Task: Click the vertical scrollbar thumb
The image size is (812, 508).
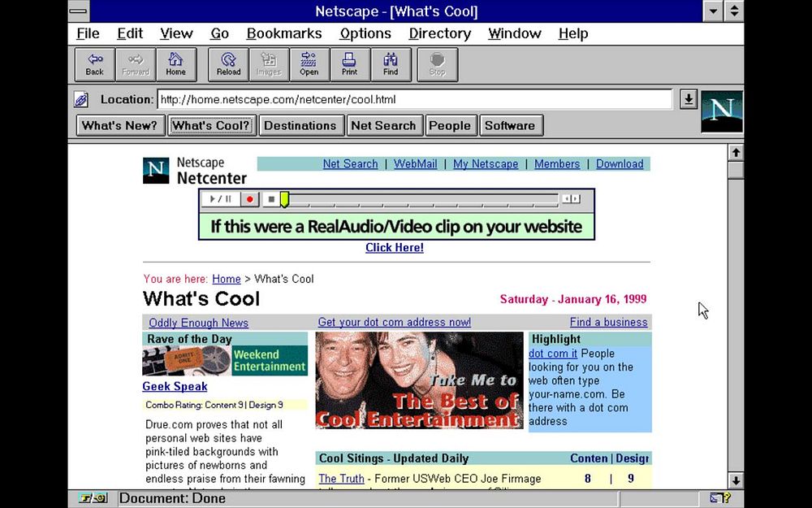Action: tap(736, 170)
